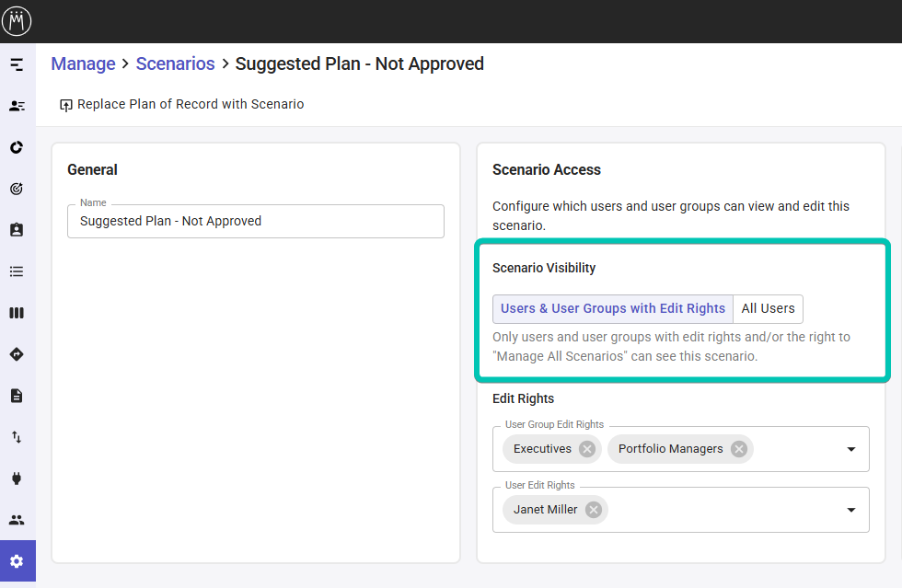Image resolution: width=902 pixels, height=588 pixels.
Task: Open the target goals icon in sidebar
Action: pyautogui.click(x=17, y=189)
